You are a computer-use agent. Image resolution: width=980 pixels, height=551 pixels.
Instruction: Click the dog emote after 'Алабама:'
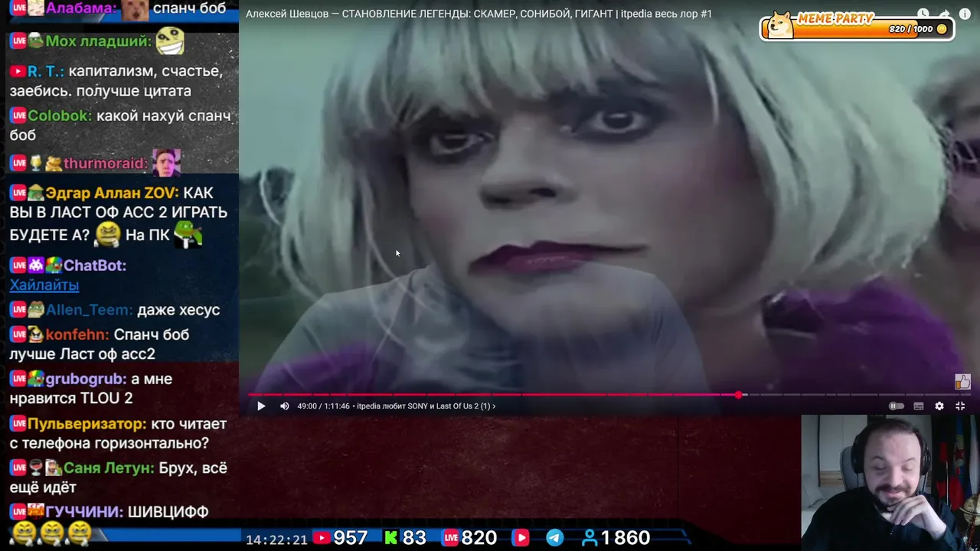[136, 9]
